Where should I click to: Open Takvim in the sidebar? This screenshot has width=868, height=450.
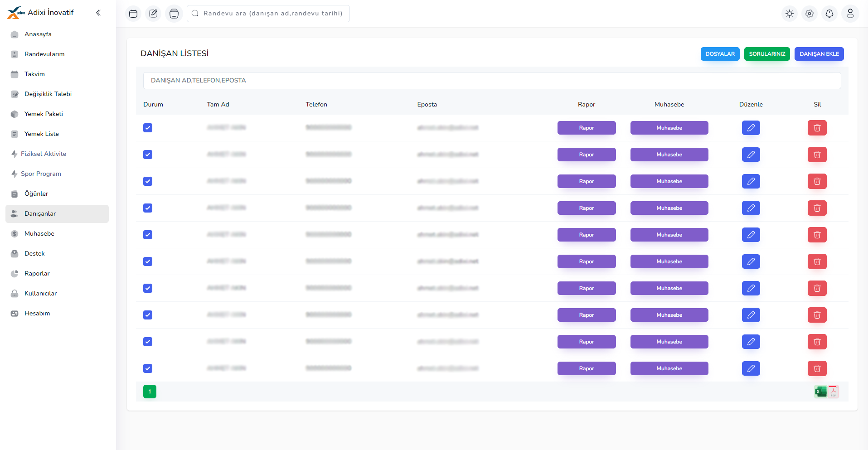(57, 74)
